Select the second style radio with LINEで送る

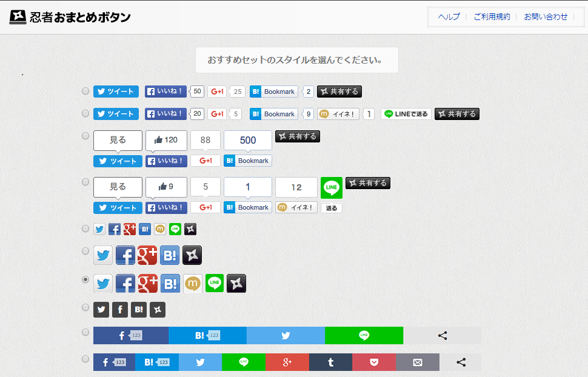tap(85, 113)
